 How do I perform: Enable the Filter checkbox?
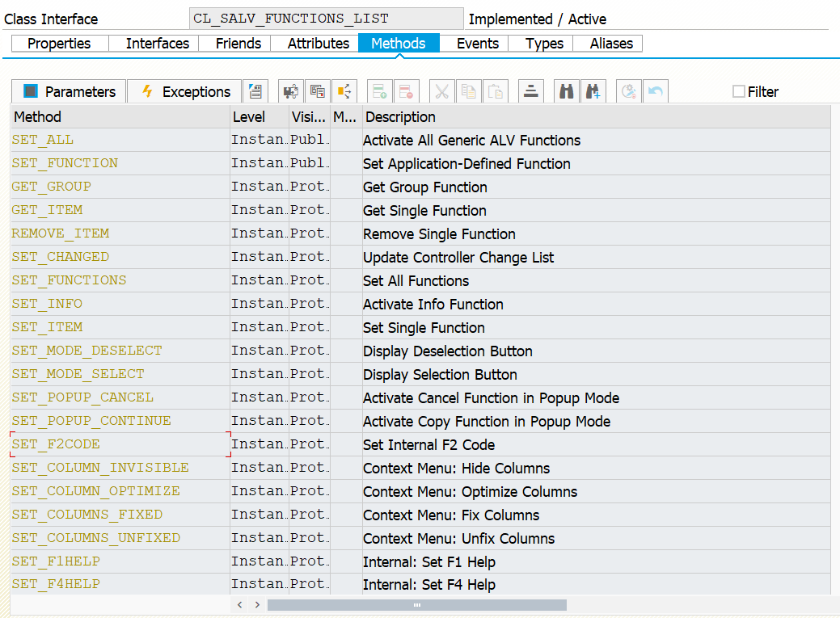coord(738,91)
